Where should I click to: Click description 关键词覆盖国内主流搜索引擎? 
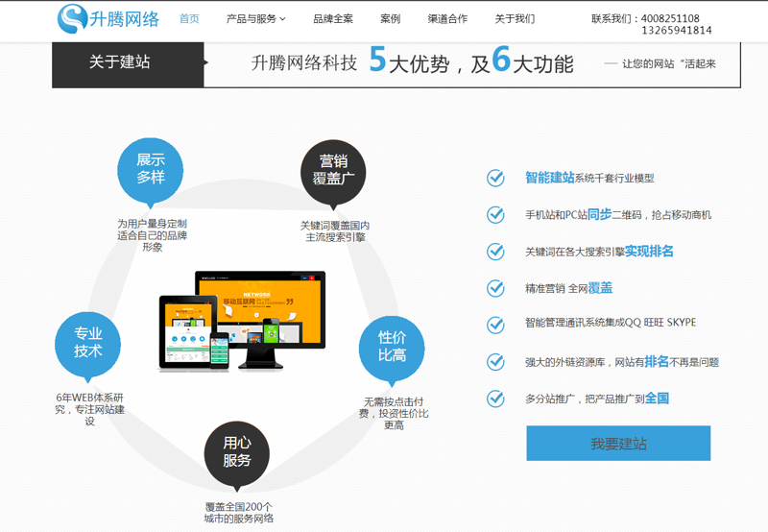tap(335, 231)
